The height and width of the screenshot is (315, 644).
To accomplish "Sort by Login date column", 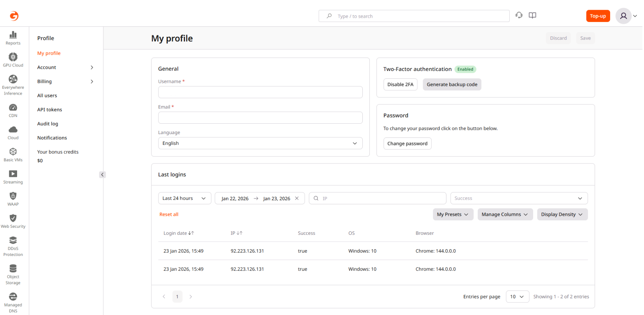I will pos(179,233).
